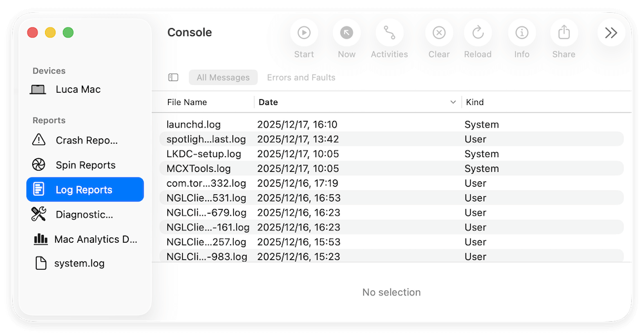Select the NGLClie...531.log row
644x334 pixels.
pos(392,198)
